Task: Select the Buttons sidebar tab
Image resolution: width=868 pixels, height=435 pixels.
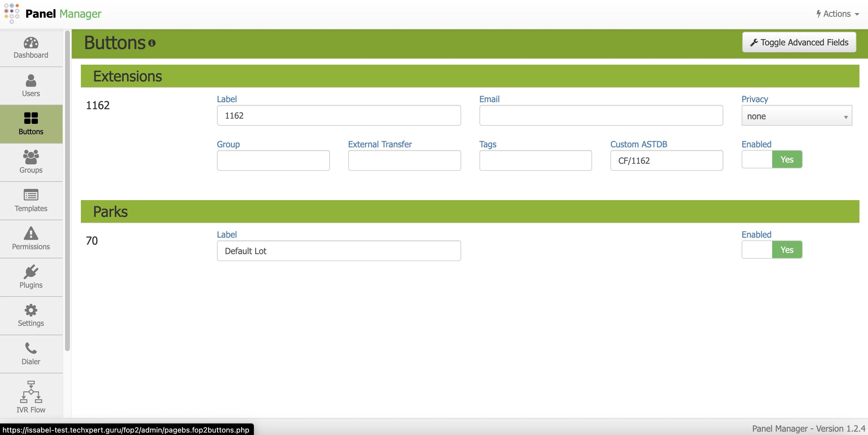Action: [x=31, y=124]
